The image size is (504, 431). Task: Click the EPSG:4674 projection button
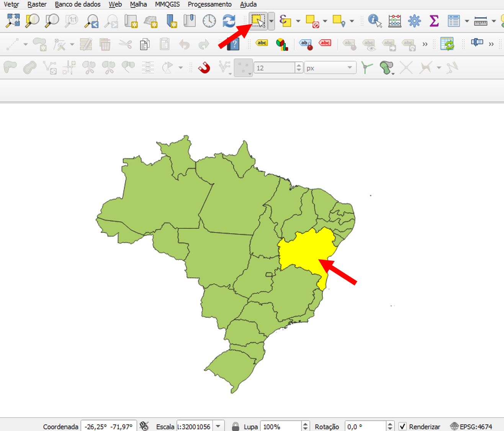tap(471, 426)
